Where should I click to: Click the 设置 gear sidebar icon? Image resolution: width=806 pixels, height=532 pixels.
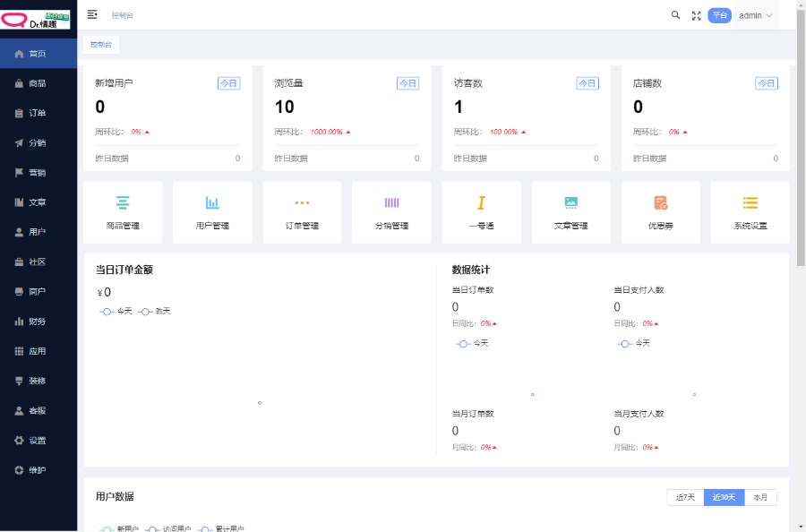(x=19, y=441)
